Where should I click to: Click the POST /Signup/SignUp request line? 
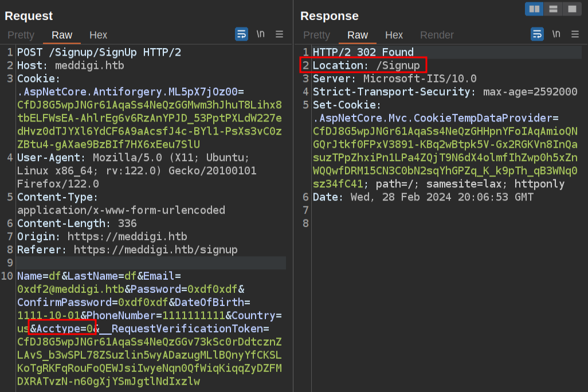(x=99, y=52)
